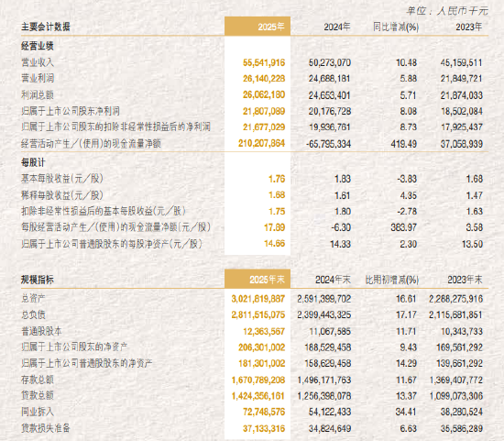Click the 扣除非经常性损益后的净利润 row label
This screenshot has height=441, width=504.
(x=115, y=127)
